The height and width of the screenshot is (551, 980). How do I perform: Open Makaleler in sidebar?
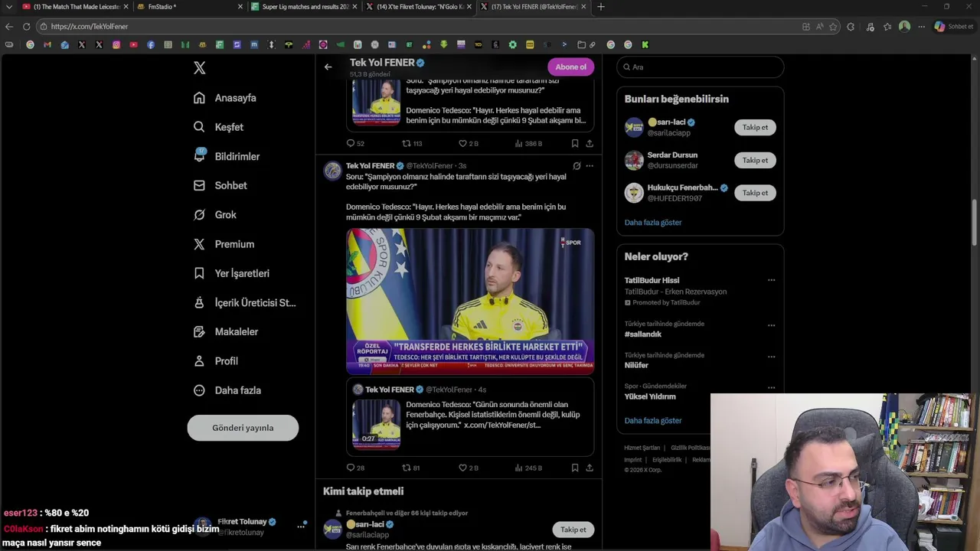[x=226, y=331]
